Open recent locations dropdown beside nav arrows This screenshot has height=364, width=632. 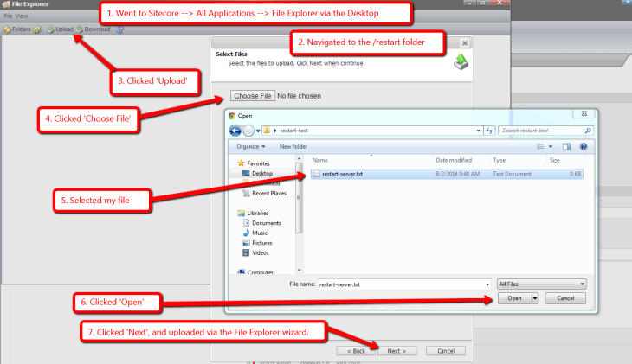(x=258, y=131)
